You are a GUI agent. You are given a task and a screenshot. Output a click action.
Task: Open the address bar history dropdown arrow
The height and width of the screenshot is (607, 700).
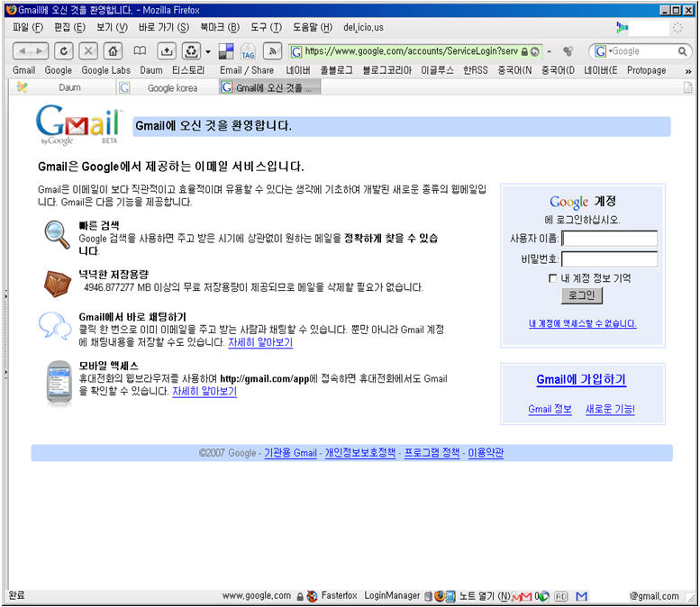tap(550, 51)
